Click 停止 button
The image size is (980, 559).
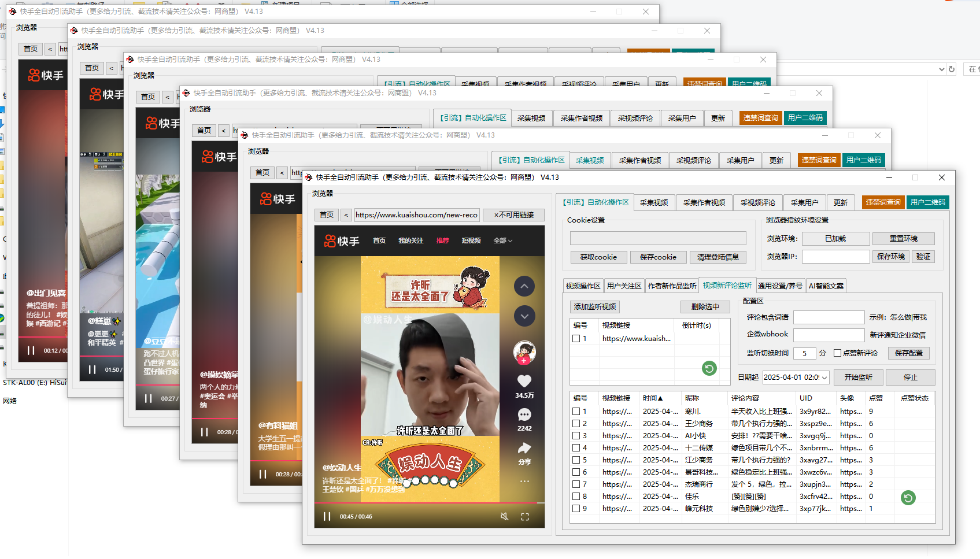(x=911, y=377)
